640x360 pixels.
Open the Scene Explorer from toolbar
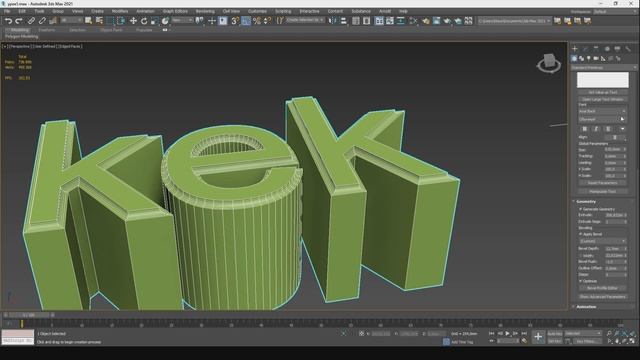[x=356, y=21]
